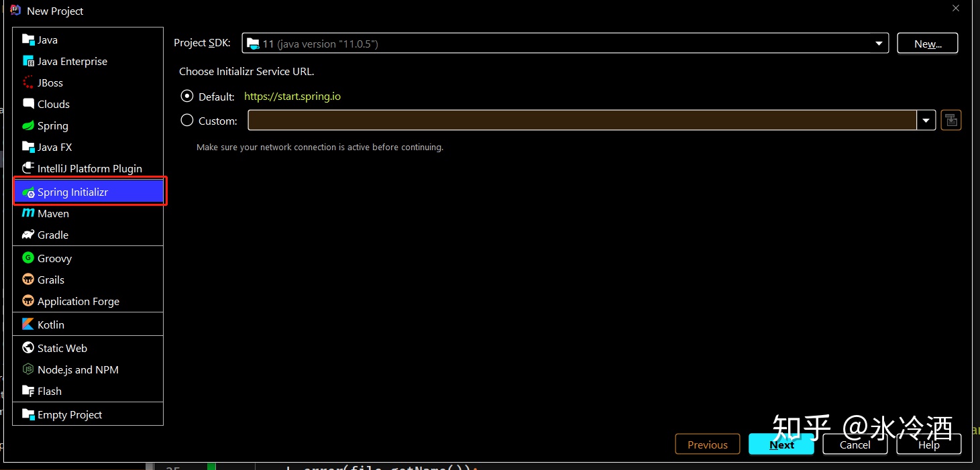Expand the Custom URL dropdown arrow
Viewport: 980px width, 470px height.
coord(926,121)
